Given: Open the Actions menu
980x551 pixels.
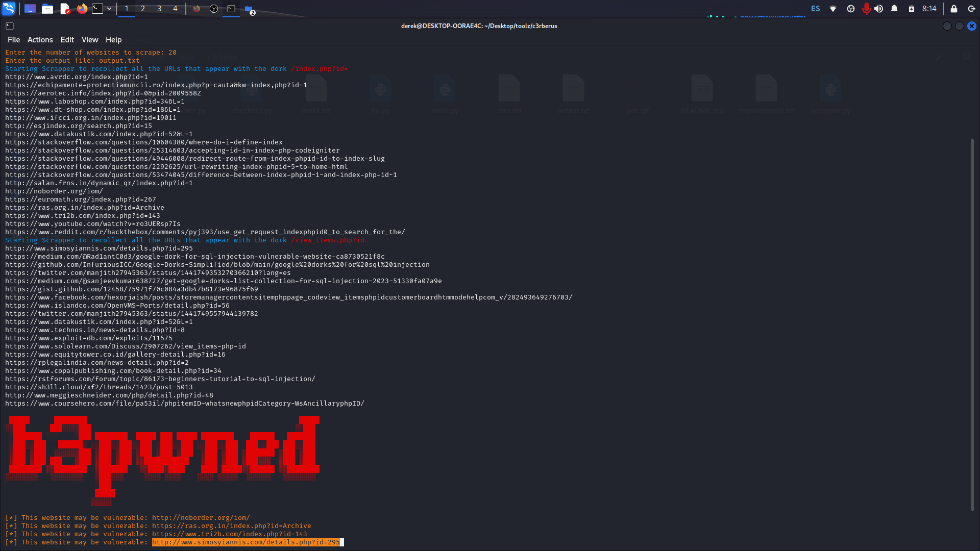Looking at the screenshot, I should tap(40, 39).
